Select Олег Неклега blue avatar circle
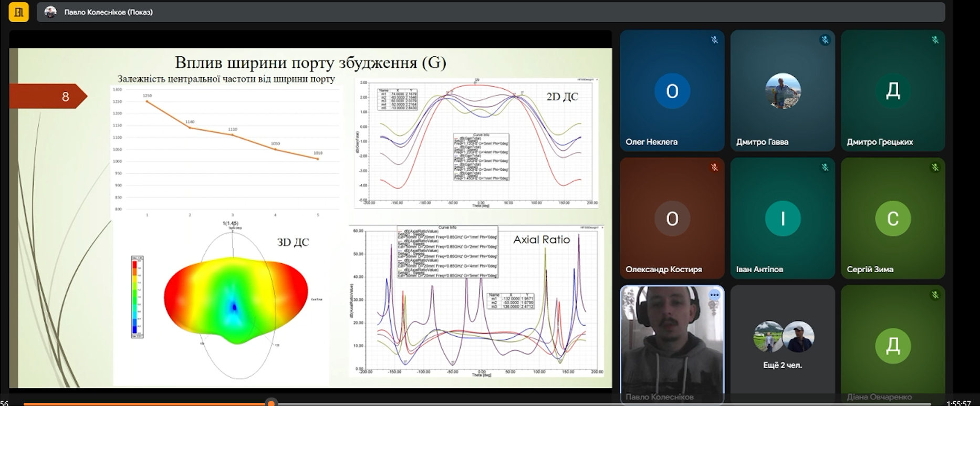The width and height of the screenshot is (980, 467). tap(672, 91)
